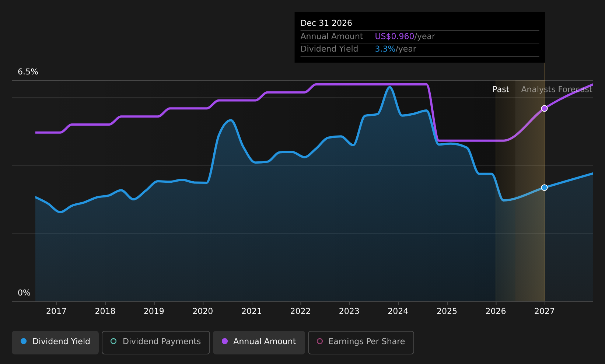Image resolution: width=605 pixels, height=364 pixels.
Task: Toggle the Annual Amount series
Action: [x=259, y=342]
